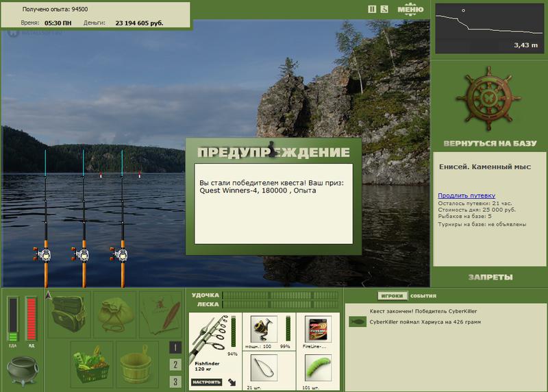Click the time value 05:30 ПН
The height and width of the screenshot is (392, 548).
coord(58,23)
